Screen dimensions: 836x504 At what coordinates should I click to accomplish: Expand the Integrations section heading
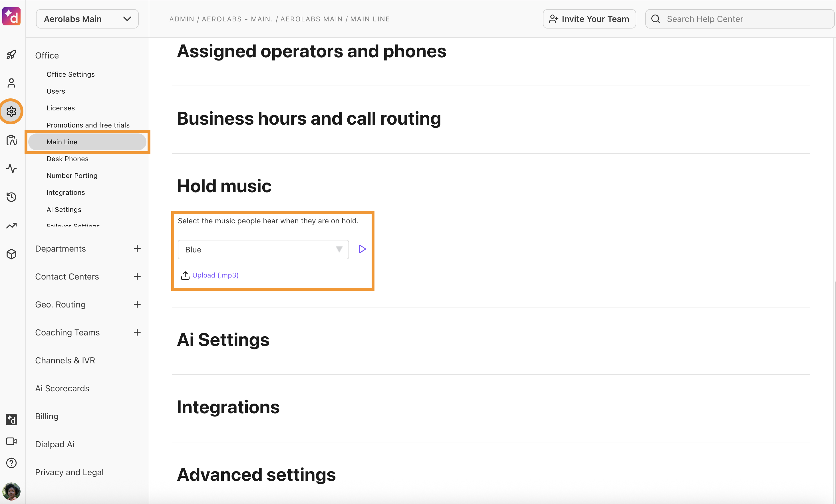pyautogui.click(x=228, y=407)
